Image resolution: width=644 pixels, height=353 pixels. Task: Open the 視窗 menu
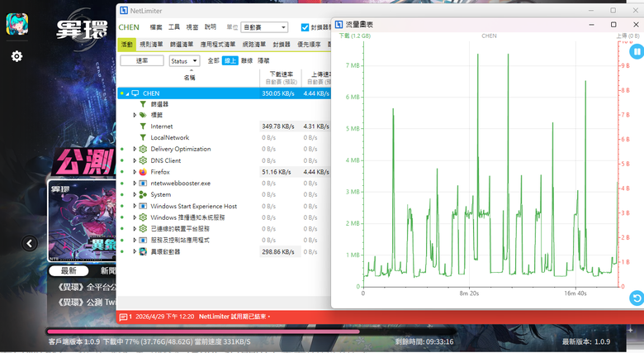(x=192, y=27)
